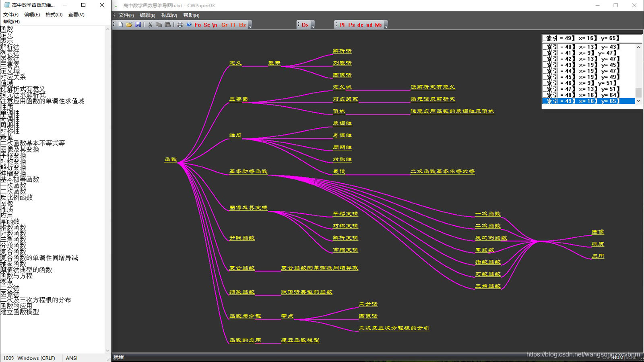Click the Print toolbar icon

180,25
